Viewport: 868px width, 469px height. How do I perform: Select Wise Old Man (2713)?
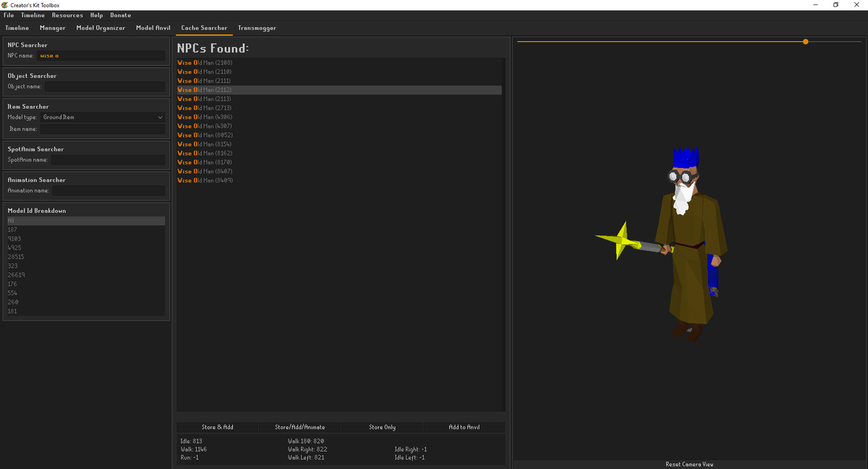339,108
